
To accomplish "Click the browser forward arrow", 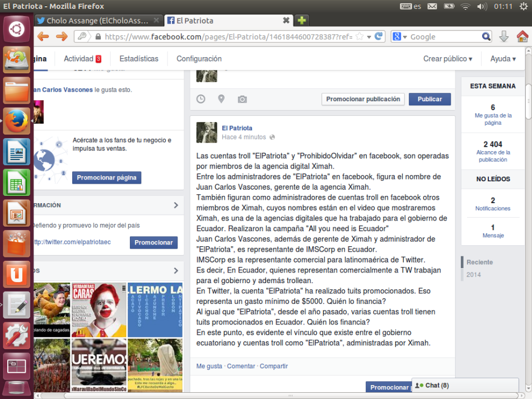I will (x=62, y=36).
